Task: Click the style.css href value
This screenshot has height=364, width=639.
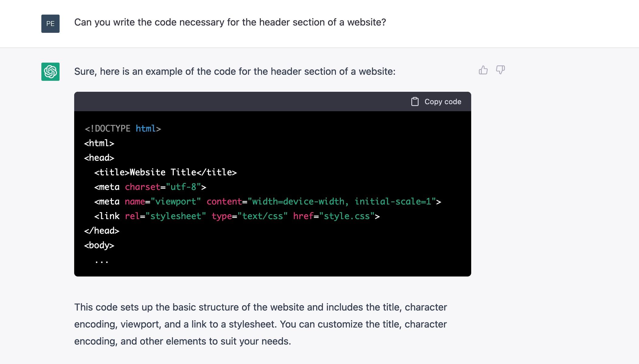Action: (347, 216)
